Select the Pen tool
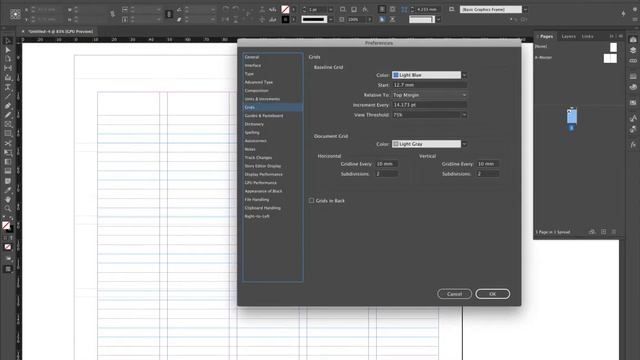 [8, 106]
